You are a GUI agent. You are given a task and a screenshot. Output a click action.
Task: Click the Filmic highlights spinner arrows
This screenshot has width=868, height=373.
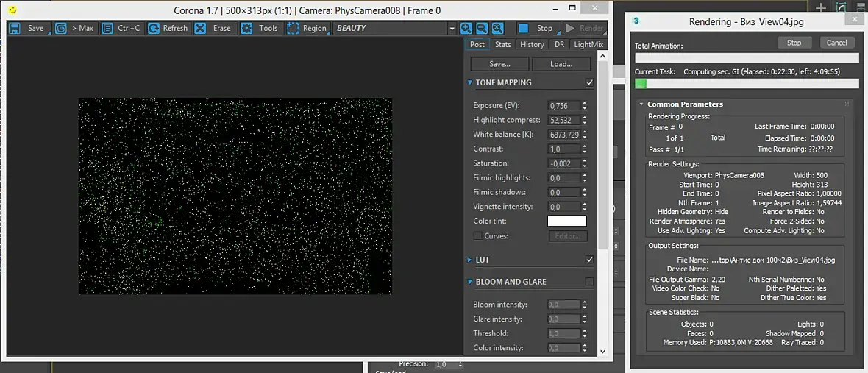point(585,177)
